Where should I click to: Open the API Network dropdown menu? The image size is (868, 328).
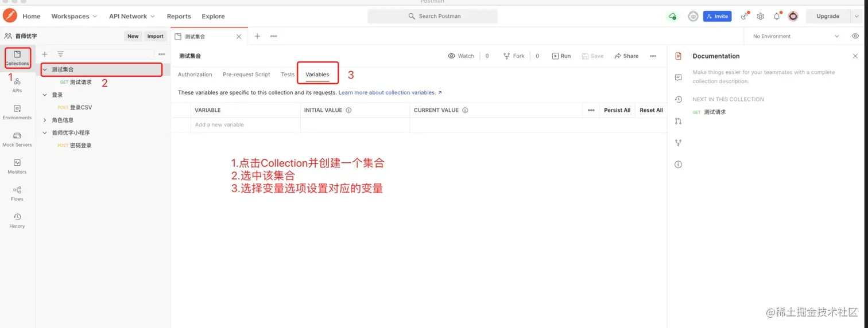pyautogui.click(x=132, y=16)
